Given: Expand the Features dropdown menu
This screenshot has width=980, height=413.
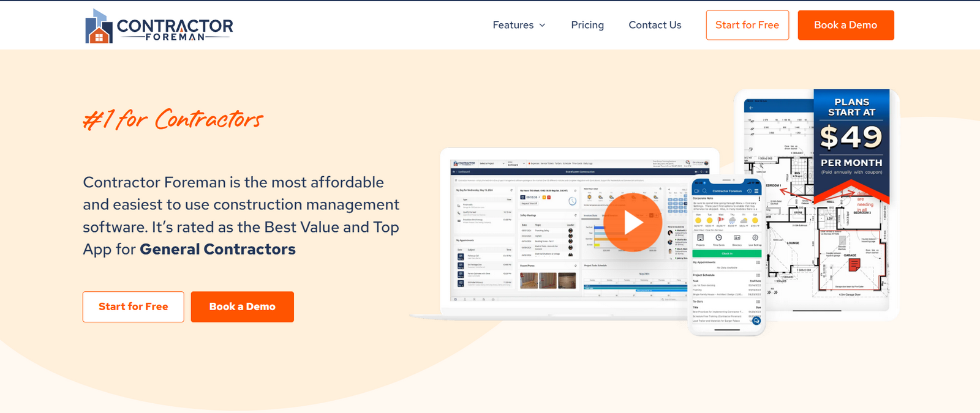Looking at the screenshot, I should click(x=519, y=25).
